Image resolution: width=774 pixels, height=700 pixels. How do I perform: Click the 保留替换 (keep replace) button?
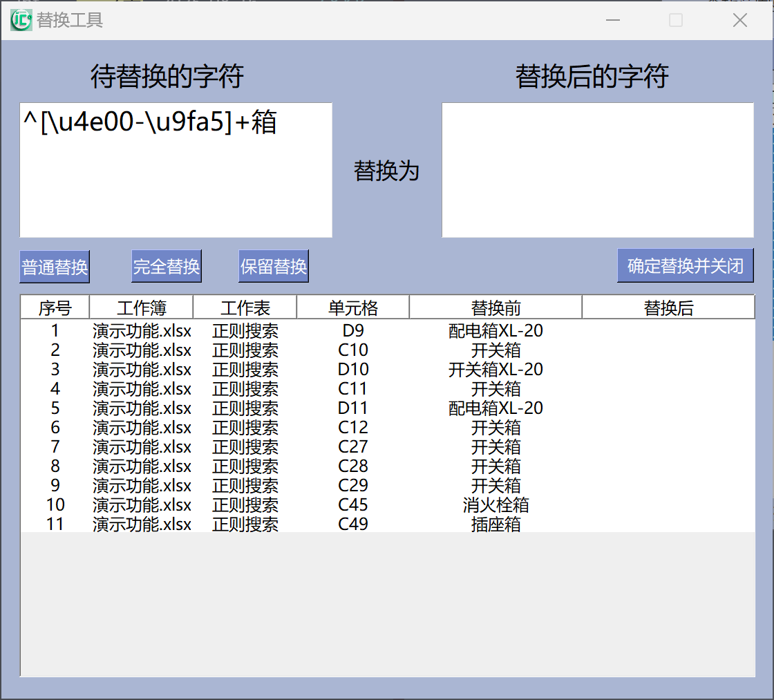pyautogui.click(x=273, y=266)
